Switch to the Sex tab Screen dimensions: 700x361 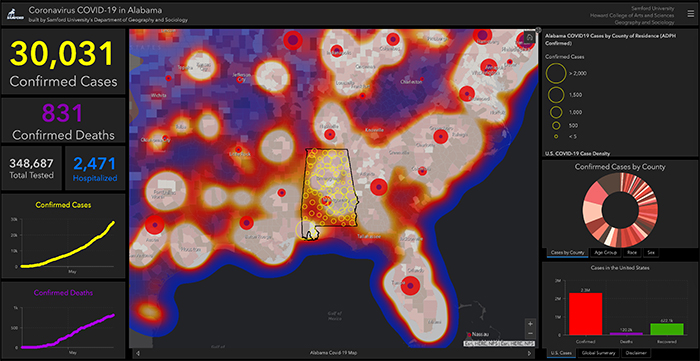click(x=651, y=253)
